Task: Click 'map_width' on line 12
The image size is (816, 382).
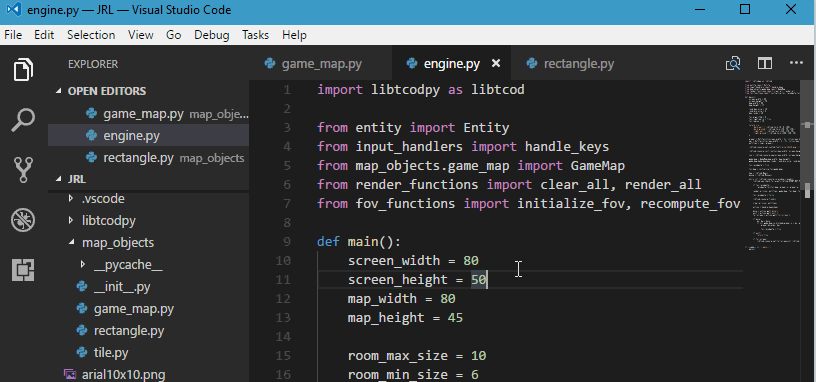Action: pos(382,299)
